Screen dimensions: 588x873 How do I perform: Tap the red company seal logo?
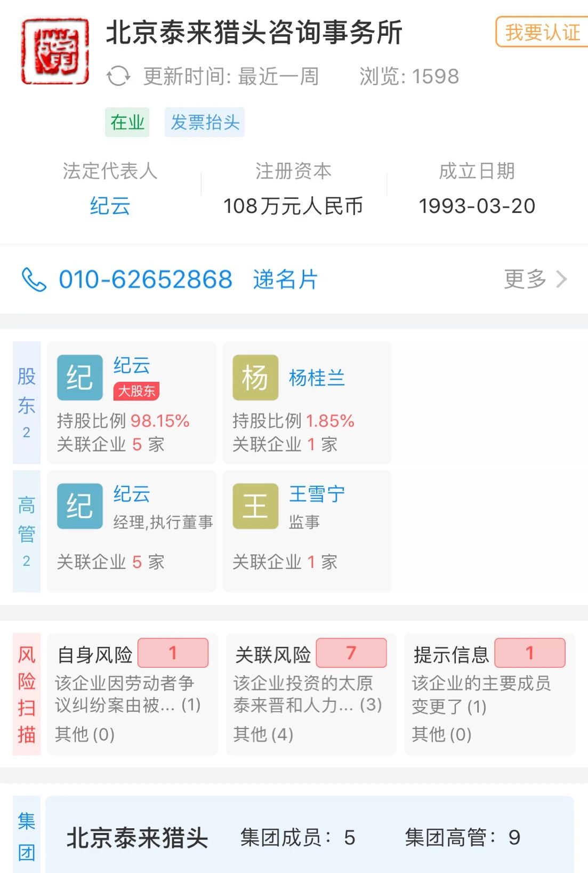pyautogui.click(x=55, y=51)
